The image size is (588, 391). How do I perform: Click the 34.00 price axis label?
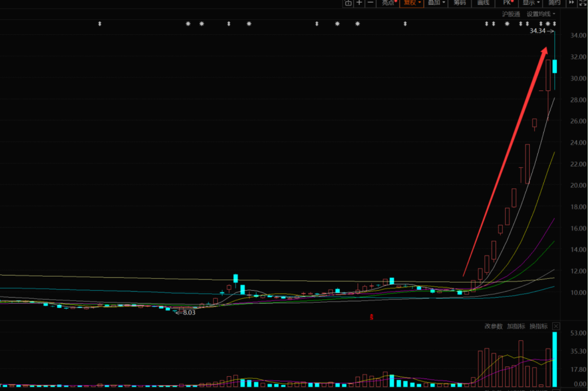578,35
